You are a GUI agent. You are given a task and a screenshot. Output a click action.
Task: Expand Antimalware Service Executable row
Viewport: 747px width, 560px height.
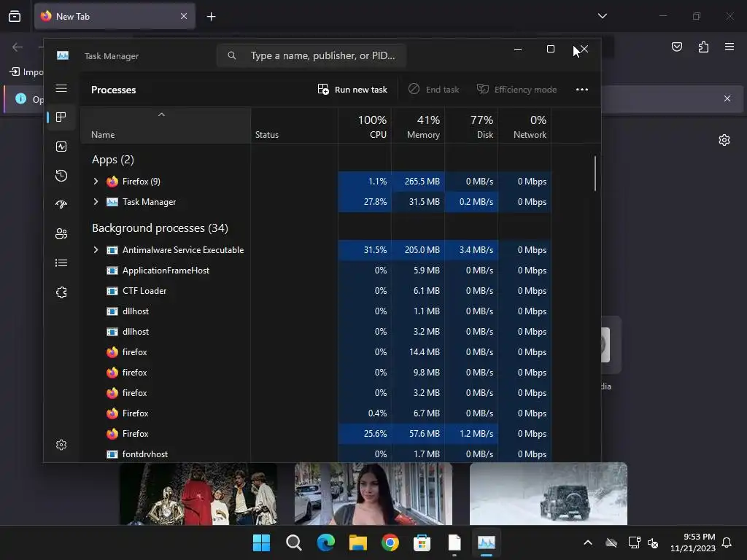pos(96,249)
